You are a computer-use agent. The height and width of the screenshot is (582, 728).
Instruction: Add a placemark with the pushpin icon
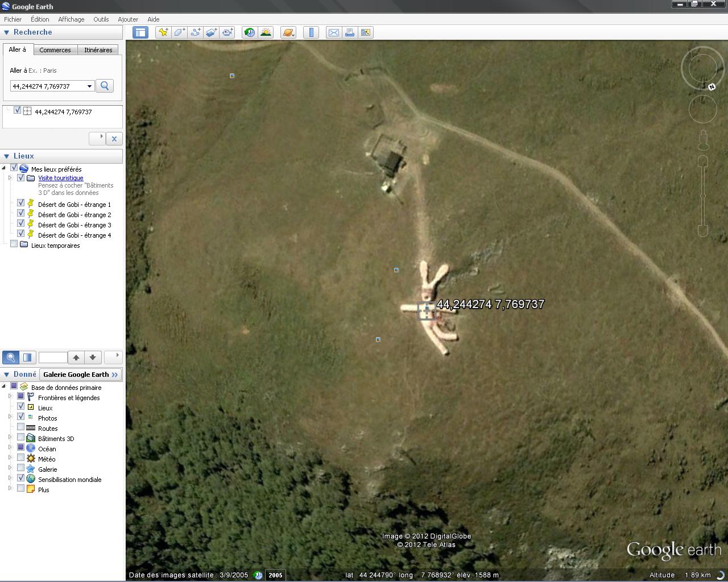point(163,32)
